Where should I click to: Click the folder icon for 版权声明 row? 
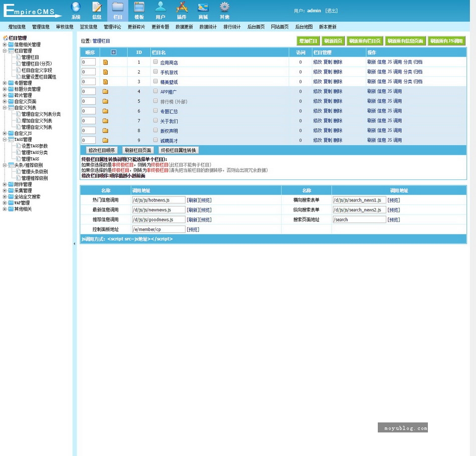click(105, 131)
